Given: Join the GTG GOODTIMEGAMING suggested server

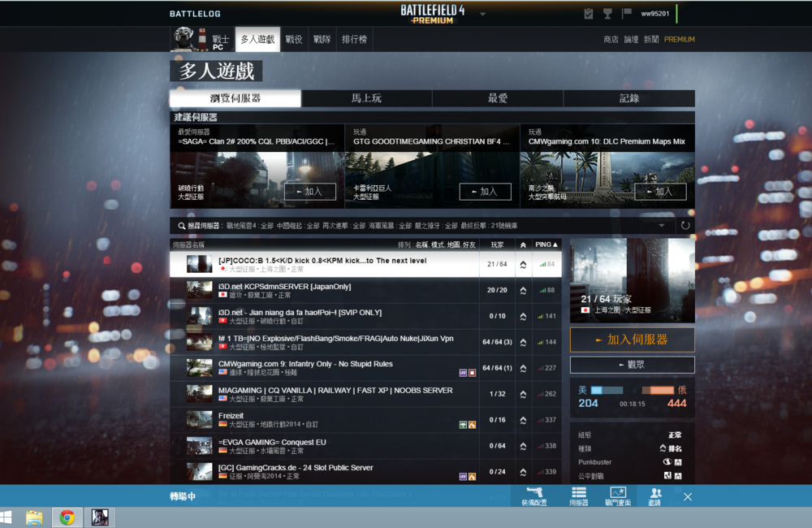Looking at the screenshot, I should [486, 192].
